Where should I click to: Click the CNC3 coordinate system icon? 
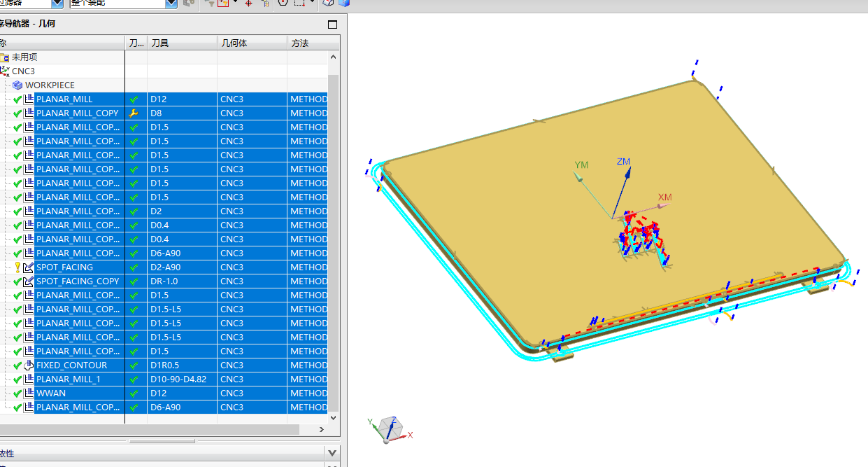coord(5,71)
